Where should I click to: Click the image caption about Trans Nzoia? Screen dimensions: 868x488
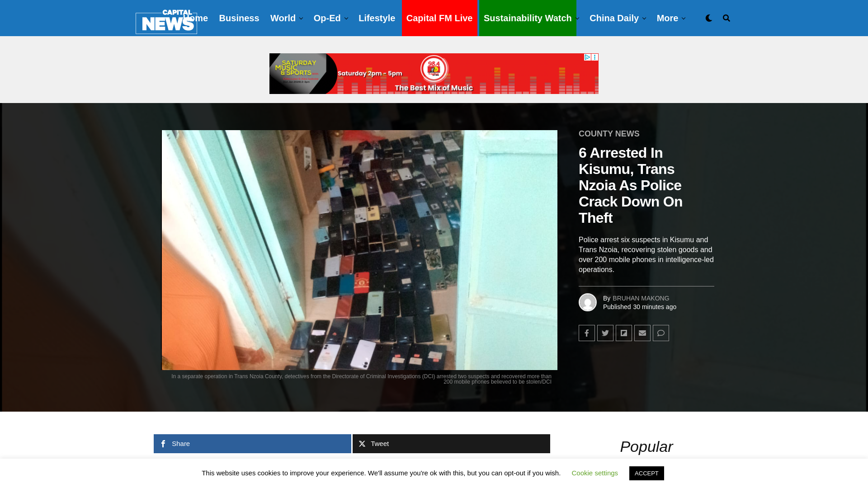coord(361,379)
